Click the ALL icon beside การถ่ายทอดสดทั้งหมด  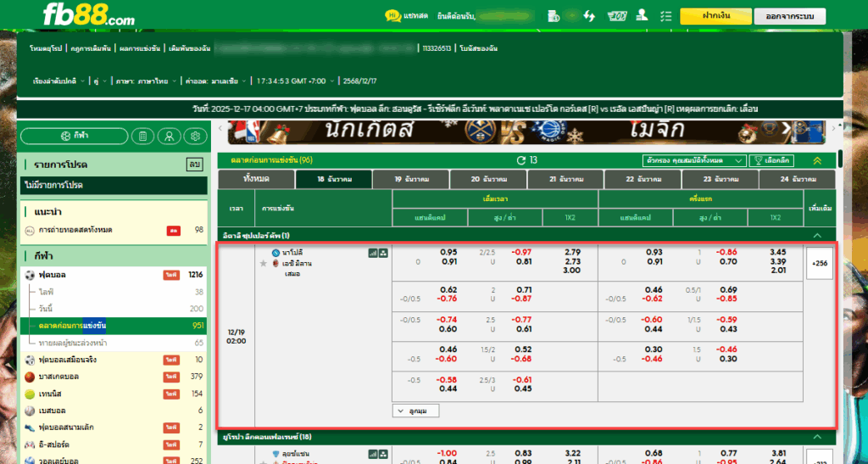click(x=30, y=231)
